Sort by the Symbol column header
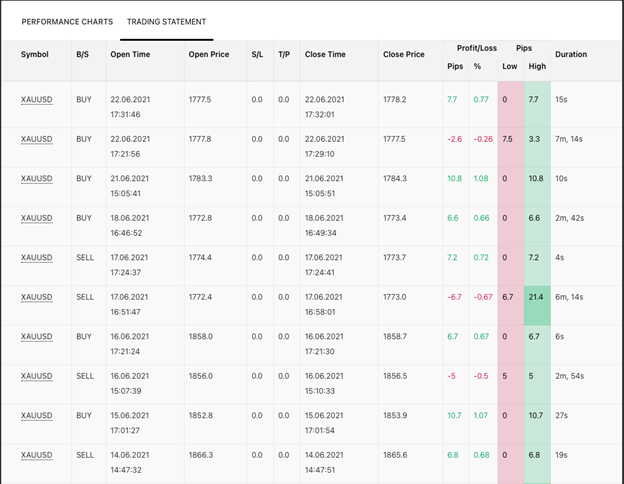 click(34, 54)
